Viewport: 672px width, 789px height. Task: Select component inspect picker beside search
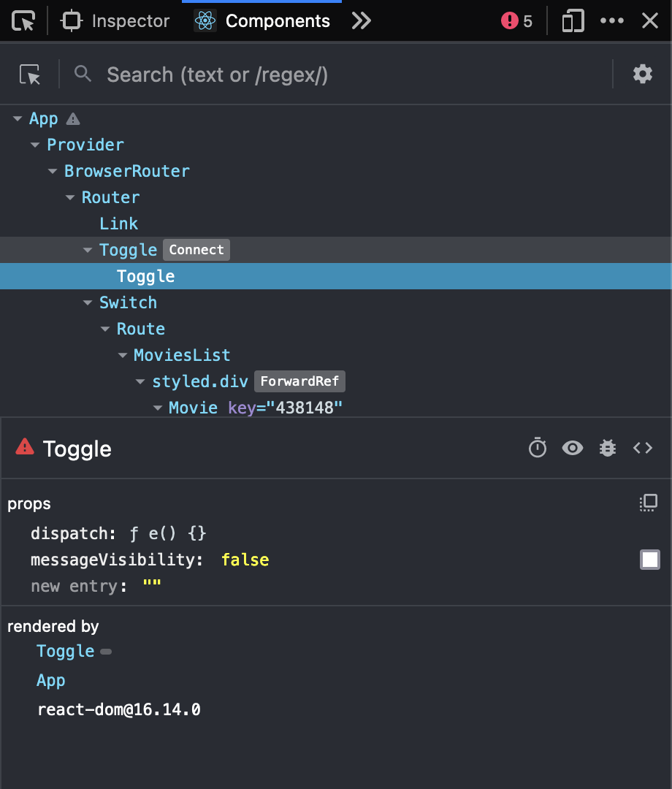coord(30,75)
